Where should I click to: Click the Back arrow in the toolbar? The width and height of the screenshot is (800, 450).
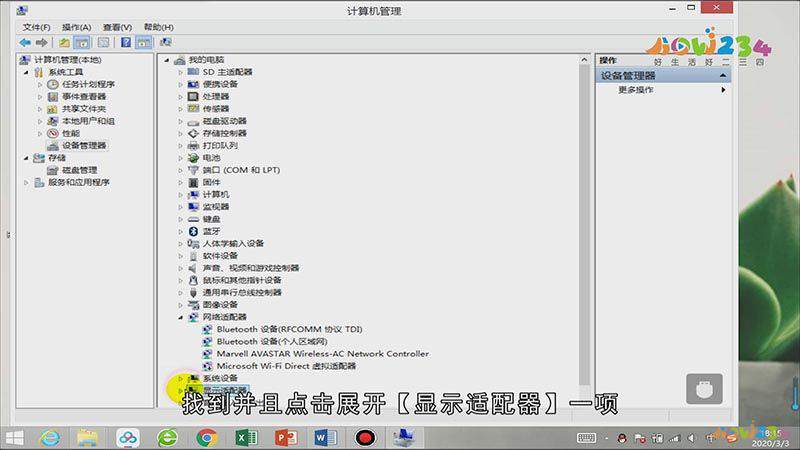pos(25,42)
